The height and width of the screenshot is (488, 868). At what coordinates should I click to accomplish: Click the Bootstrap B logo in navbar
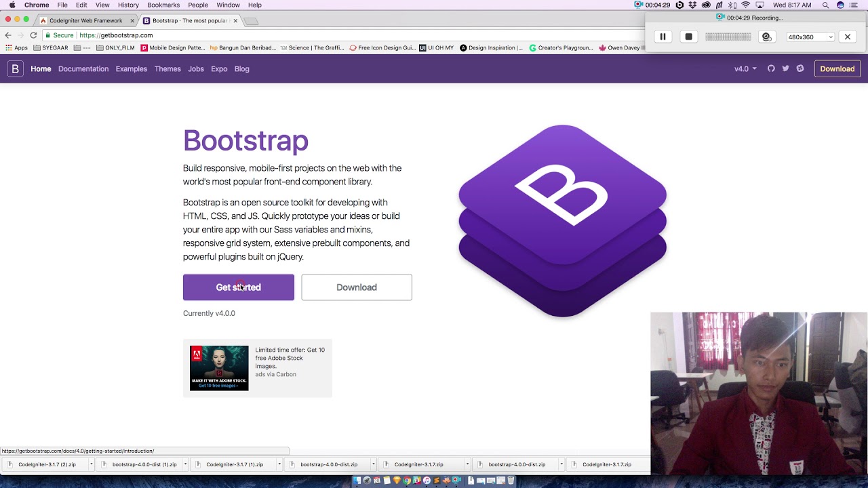(15, 68)
